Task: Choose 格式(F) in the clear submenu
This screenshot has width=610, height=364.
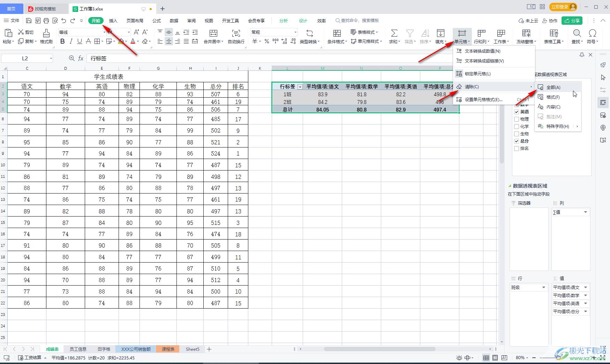Action: pyautogui.click(x=558, y=97)
